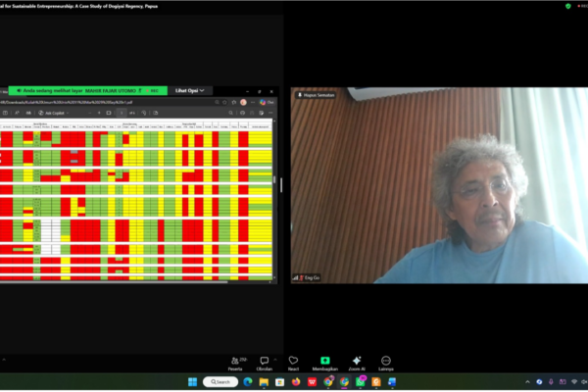Open the Lainnya more options menu
Screen dimensions: 588x392
(385, 364)
